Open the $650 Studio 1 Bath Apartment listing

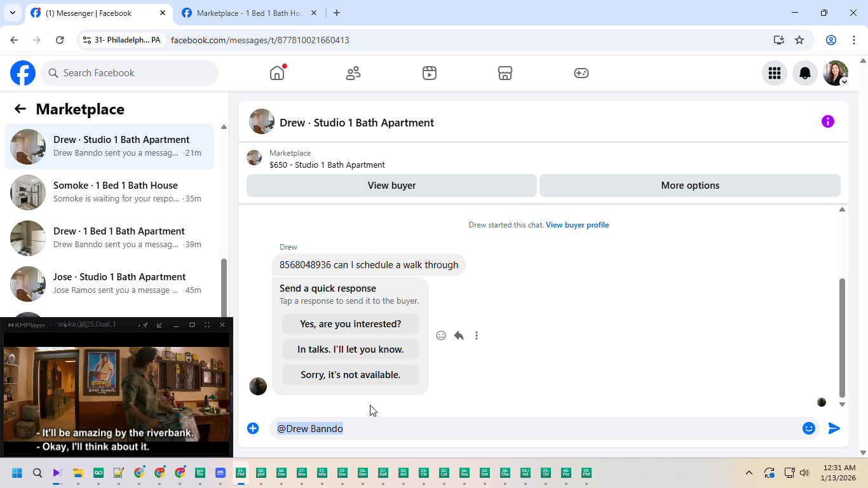pos(327,165)
